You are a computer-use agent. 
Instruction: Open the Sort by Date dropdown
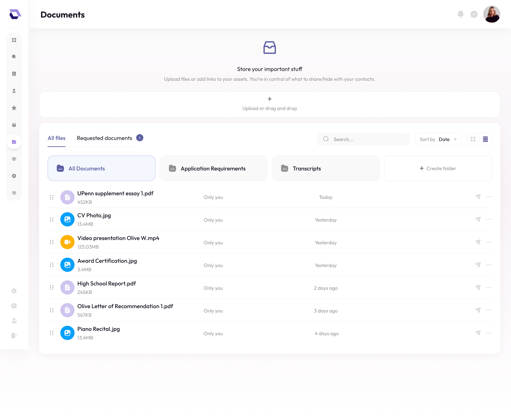[x=438, y=139]
